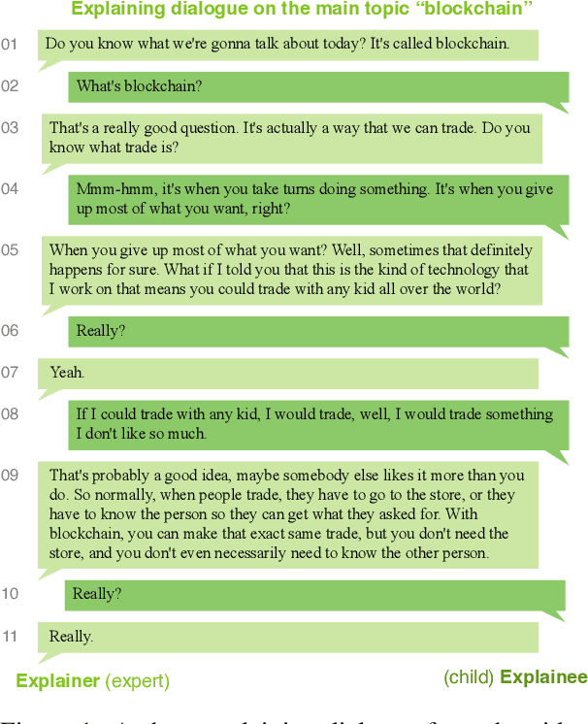This screenshot has height=724, width=588.
Task: Select the "If I could trade with any kid" bubble
Action: [317, 424]
